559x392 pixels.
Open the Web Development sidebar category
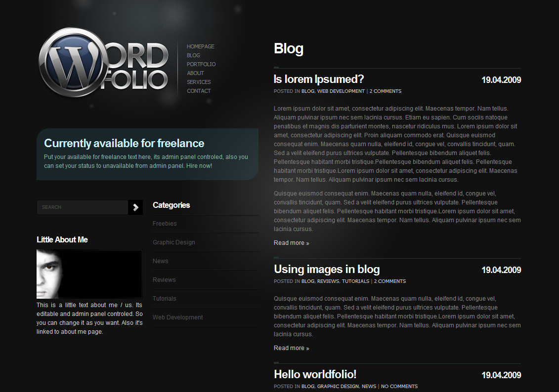(177, 317)
